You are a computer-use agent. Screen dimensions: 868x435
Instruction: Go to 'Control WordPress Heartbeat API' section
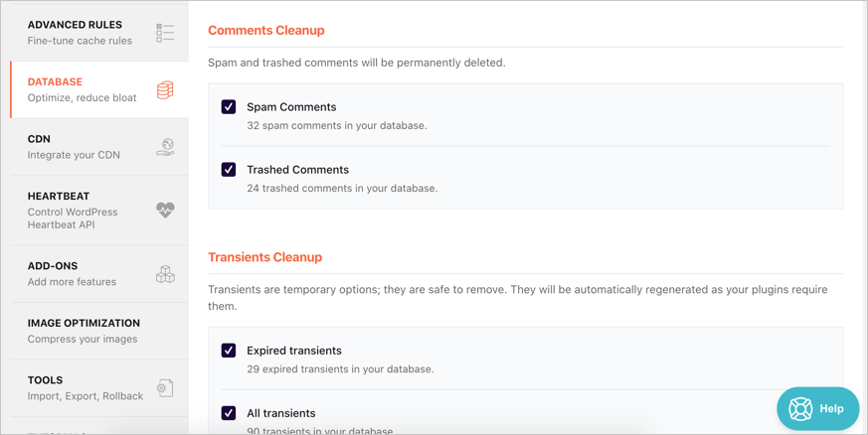click(73, 217)
